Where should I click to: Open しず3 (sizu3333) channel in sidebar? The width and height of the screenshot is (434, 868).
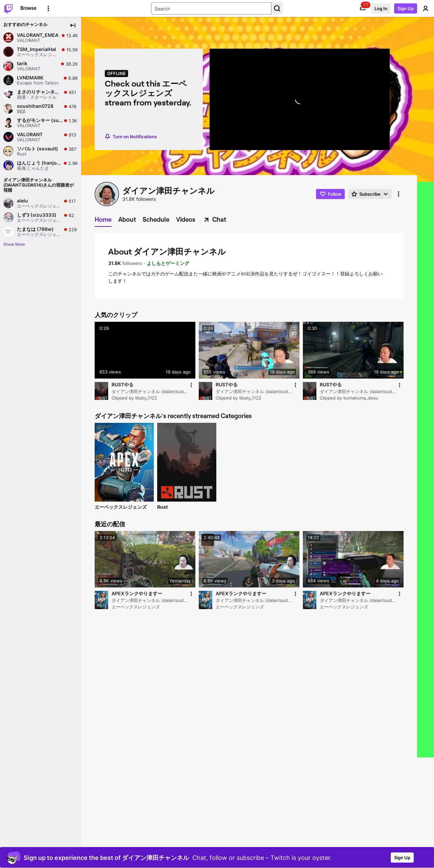[41, 217]
